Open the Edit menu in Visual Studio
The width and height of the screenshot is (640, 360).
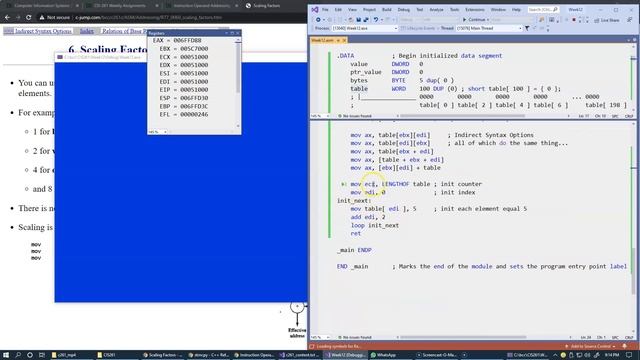[338, 9]
